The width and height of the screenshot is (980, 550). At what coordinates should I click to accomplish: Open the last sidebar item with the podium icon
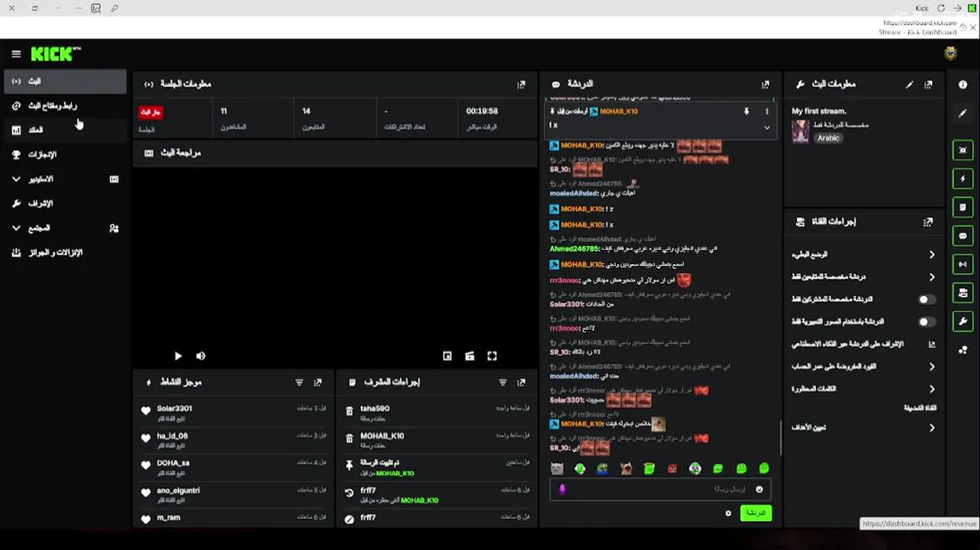click(65, 253)
